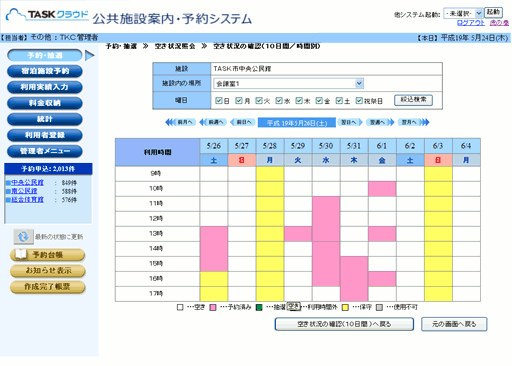
Task: Click the triangle arrow beside 予約・抽選
Action: coord(90,55)
